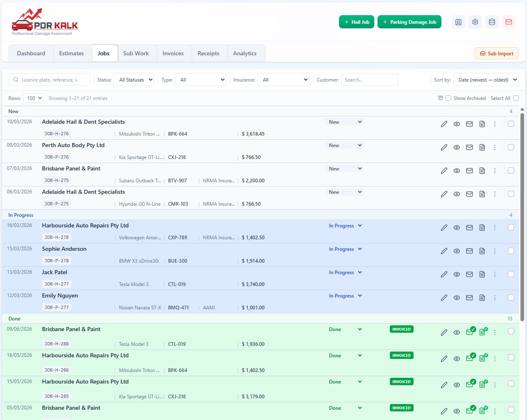Edit the done job JOB-H-285
Image resolution: width=527 pixels, height=420 pixels.
(444, 385)
